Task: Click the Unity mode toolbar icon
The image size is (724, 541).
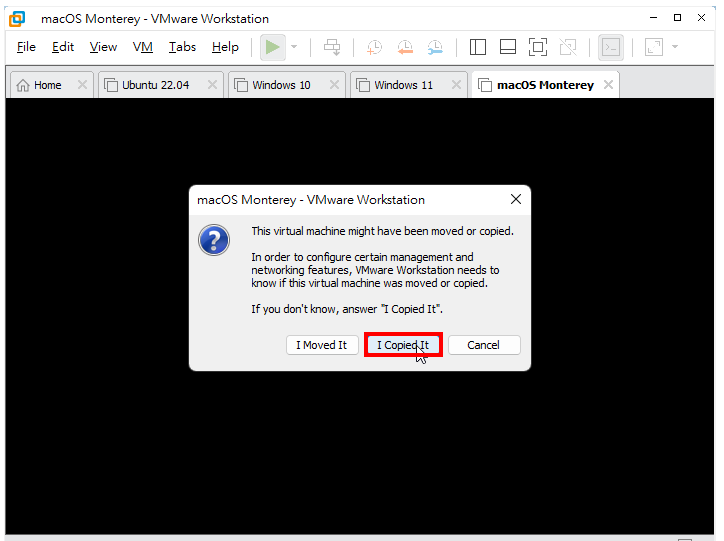Action: [568, 47]
